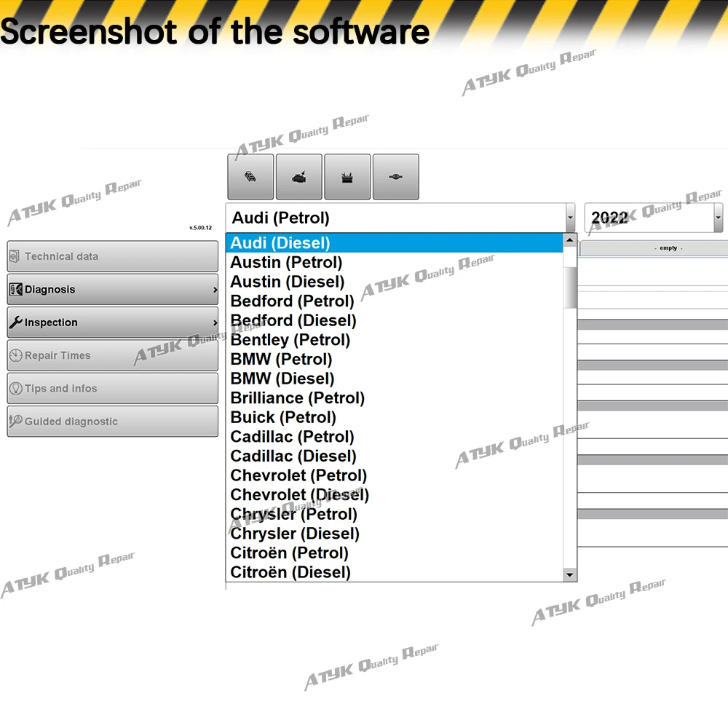The width and height of the screenshot is (728, 728).
Task: Open Guided diagnostic section
Action: coord(112,421)
